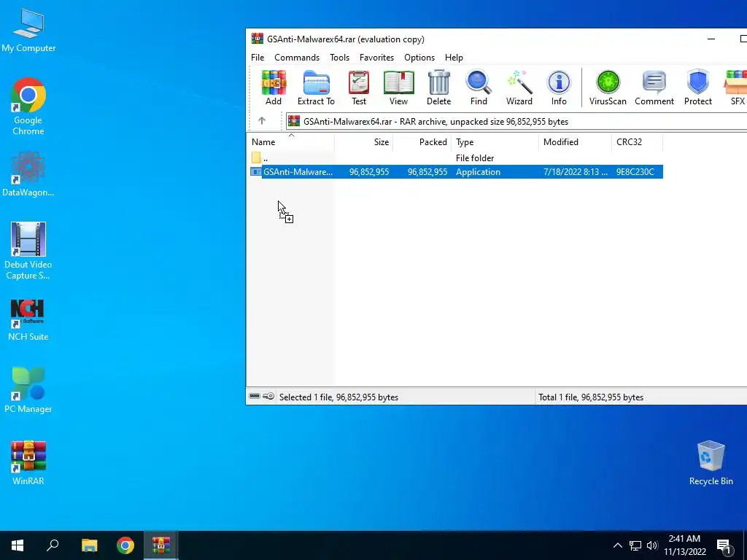Minimize the WinRAR window
The width and height of the screenshot is (747, 560).
click(x=711, y=39)
